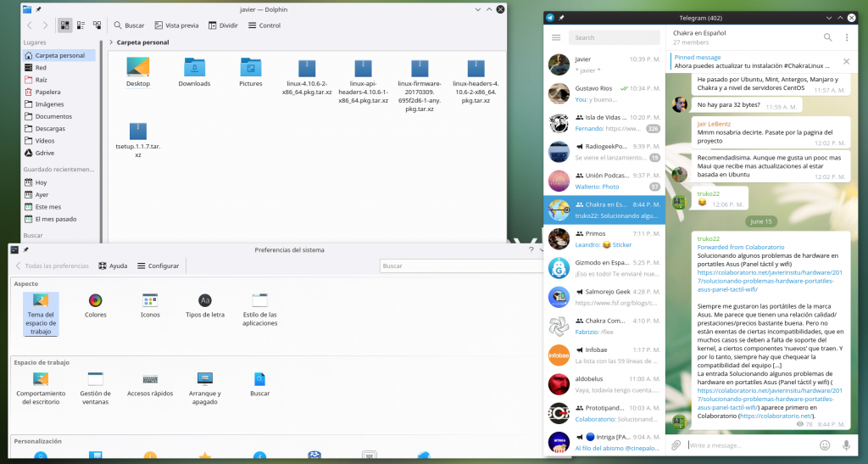Viewport: 868px width, 464px height.
Task: Go forward in Dolphin navigation
Action: click(46, 25)
